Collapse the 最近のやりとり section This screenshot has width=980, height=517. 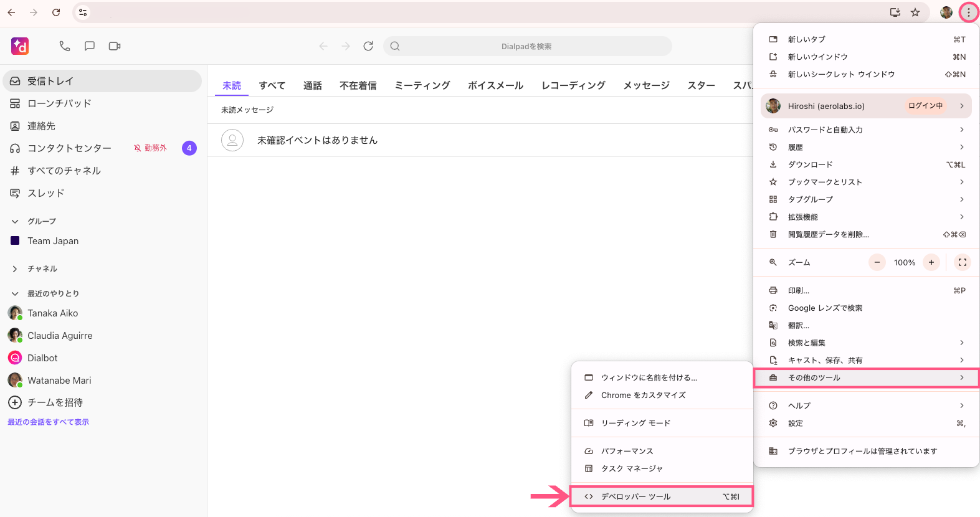(15, 293)
